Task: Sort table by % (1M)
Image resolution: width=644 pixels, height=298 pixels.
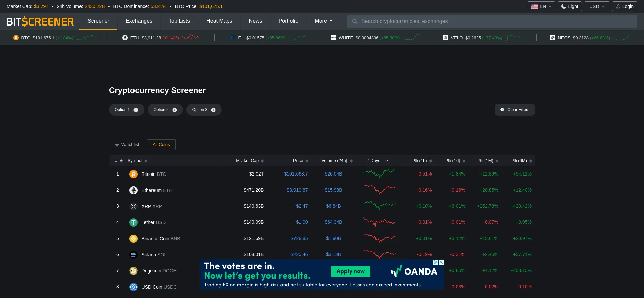Action: coord(489,161)
